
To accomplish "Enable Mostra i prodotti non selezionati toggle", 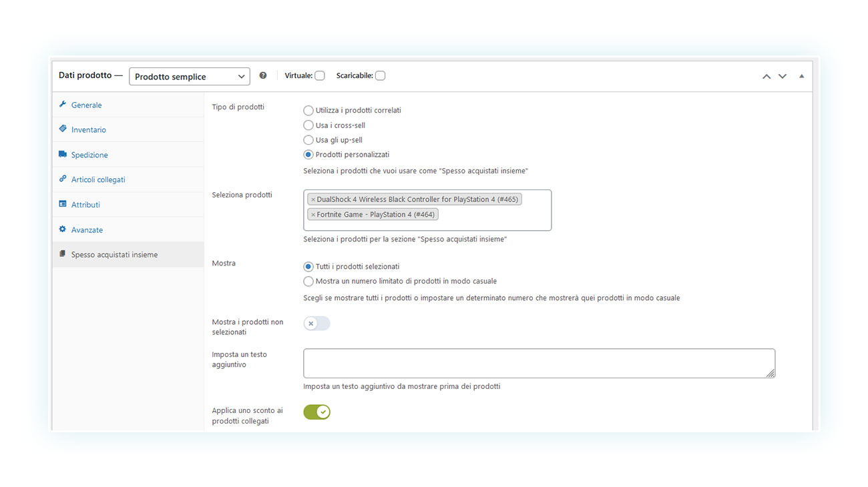I will point(317,324).
